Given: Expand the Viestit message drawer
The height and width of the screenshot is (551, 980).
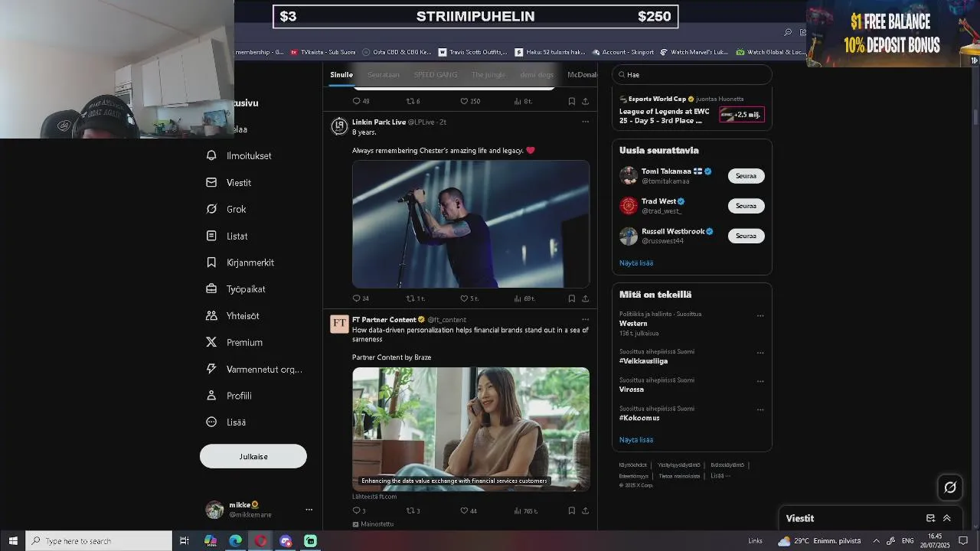Looking at the screenshot, I should click(946, 518).
